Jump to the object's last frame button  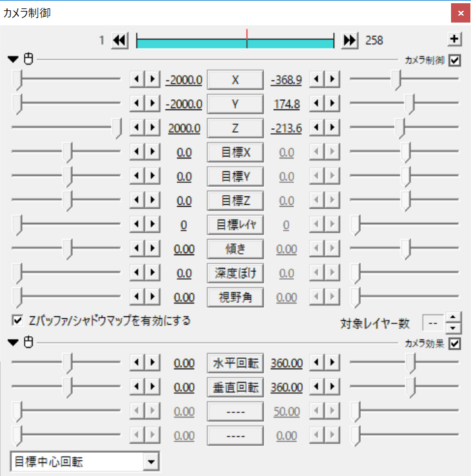click(x=349, y=41)
